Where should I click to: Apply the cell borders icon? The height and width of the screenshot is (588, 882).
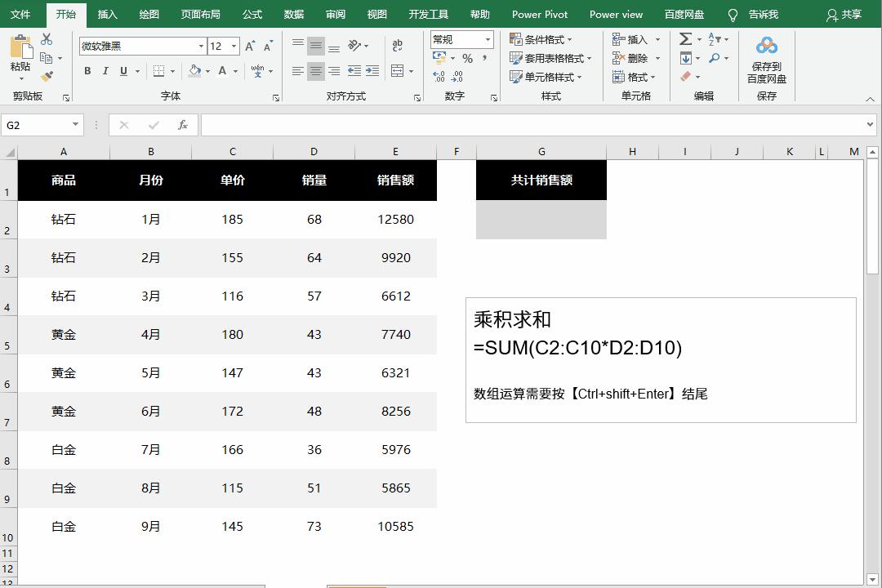pyautogui.click(x=159, y=71)
